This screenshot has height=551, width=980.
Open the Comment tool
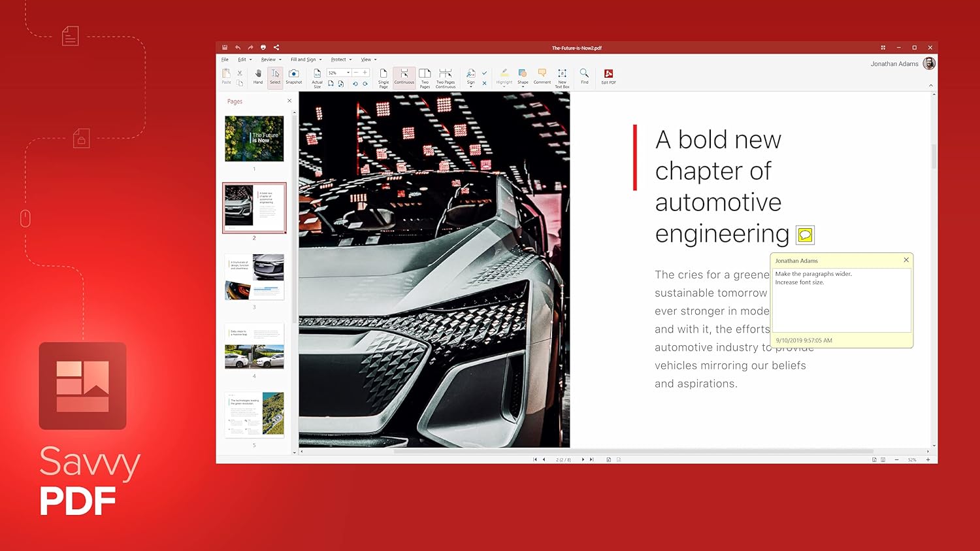click(x=542, y=75)
